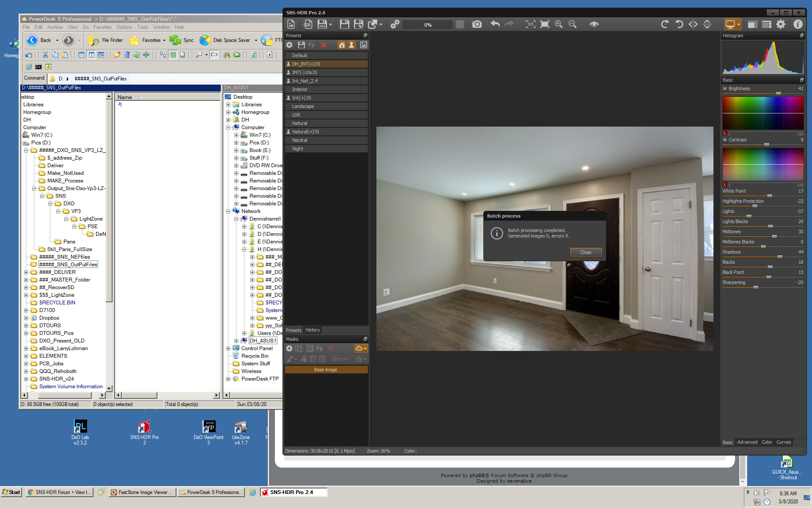The height and width of the screenshot is (508, 812).
Task: Adjust the Brightness slider
Action: [778, 93]
